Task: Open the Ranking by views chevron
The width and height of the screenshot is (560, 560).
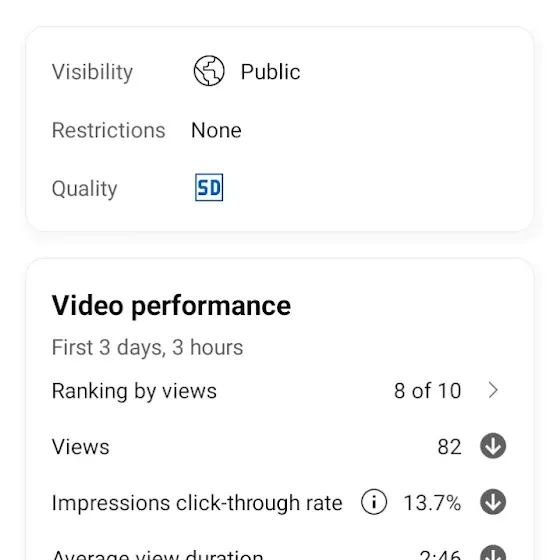Action: (493, 390)
